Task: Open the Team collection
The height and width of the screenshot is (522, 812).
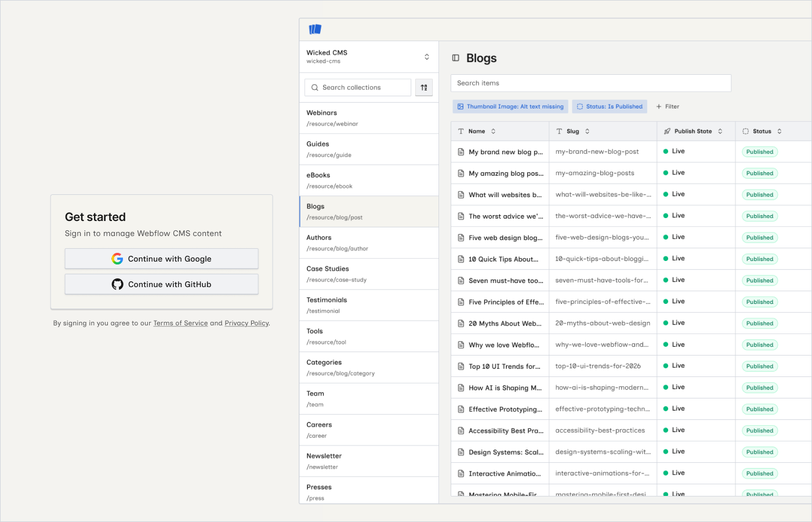Action: pos(369,399)
